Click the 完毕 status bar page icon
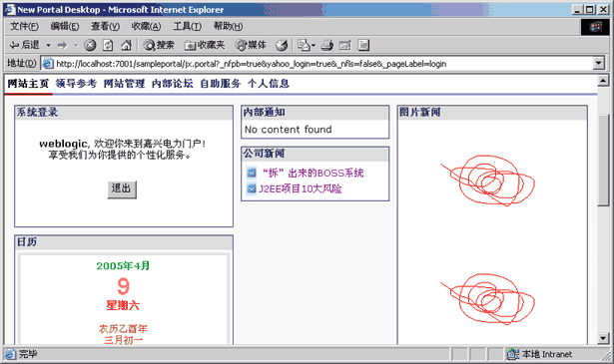This screenshot has width=614, height=364. pos(10,354)
